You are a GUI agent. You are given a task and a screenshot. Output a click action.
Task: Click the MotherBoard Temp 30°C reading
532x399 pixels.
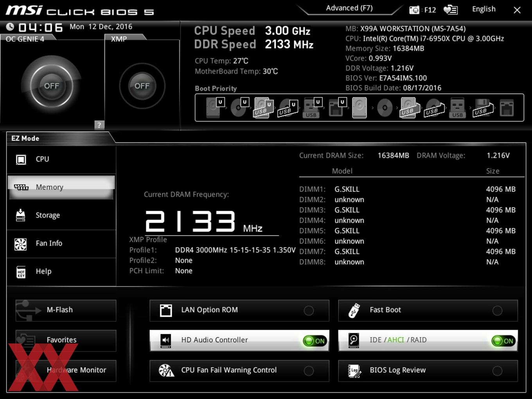(x=236, y=72)
